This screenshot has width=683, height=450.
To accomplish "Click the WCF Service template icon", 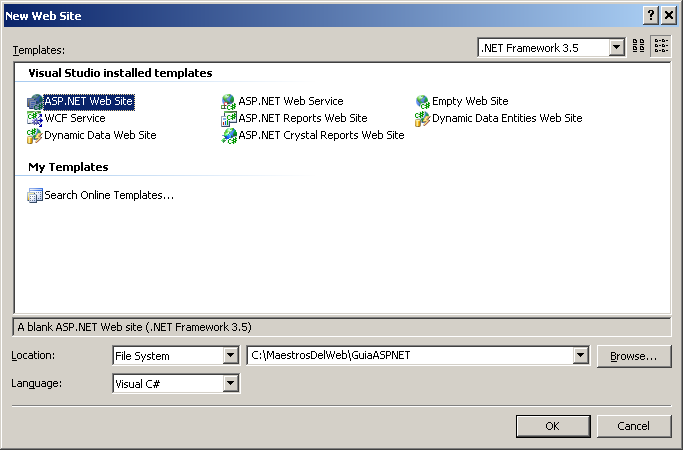I will (x=35, y=118).
